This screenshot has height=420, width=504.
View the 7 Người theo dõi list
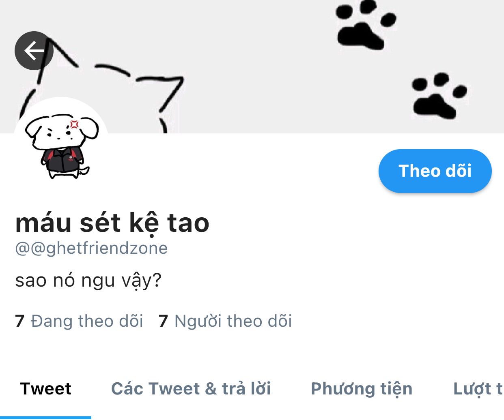pos(225,321)
